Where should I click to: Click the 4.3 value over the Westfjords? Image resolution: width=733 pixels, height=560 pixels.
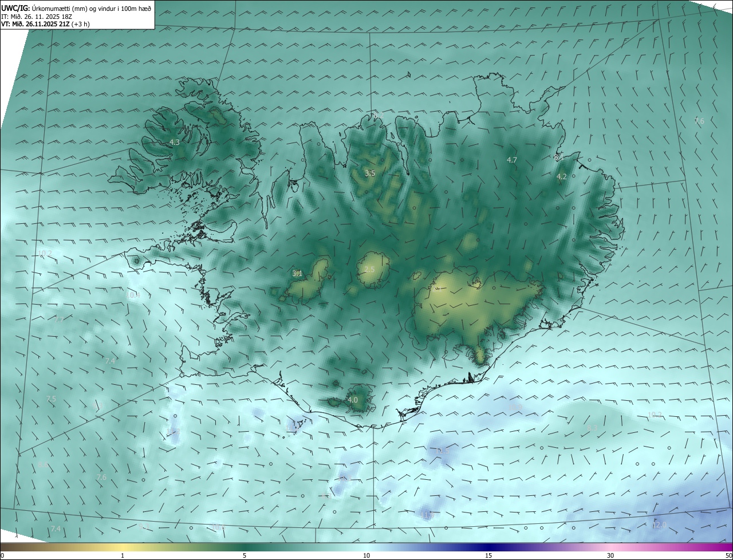[x=174, y=142]
